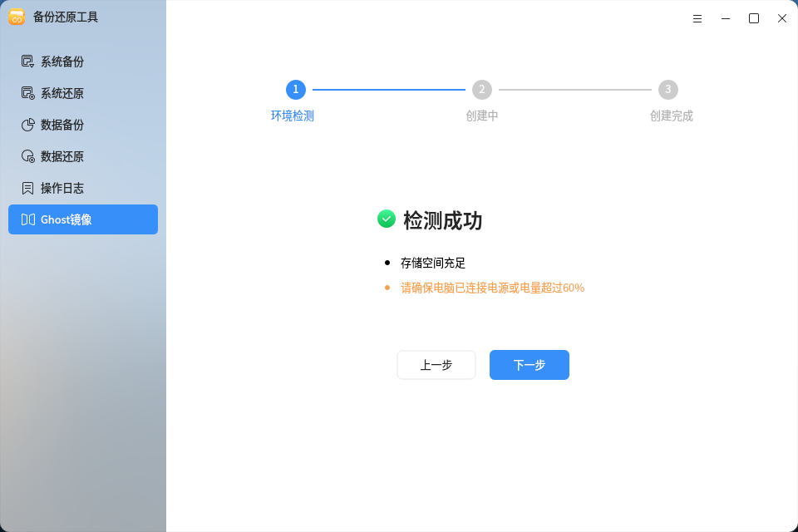
Task: Open 系统备份 in the sidebar
Action: tap(83, 62)
